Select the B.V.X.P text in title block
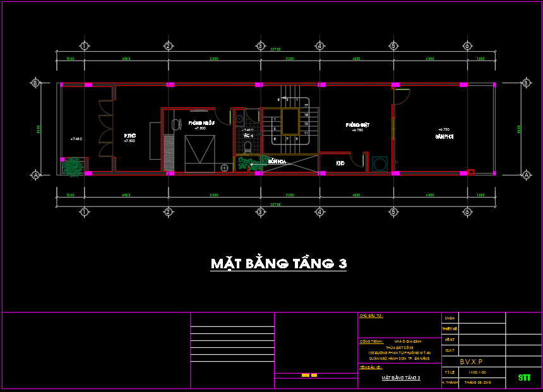Screen dimensions: 543x392 coord(471,362)
